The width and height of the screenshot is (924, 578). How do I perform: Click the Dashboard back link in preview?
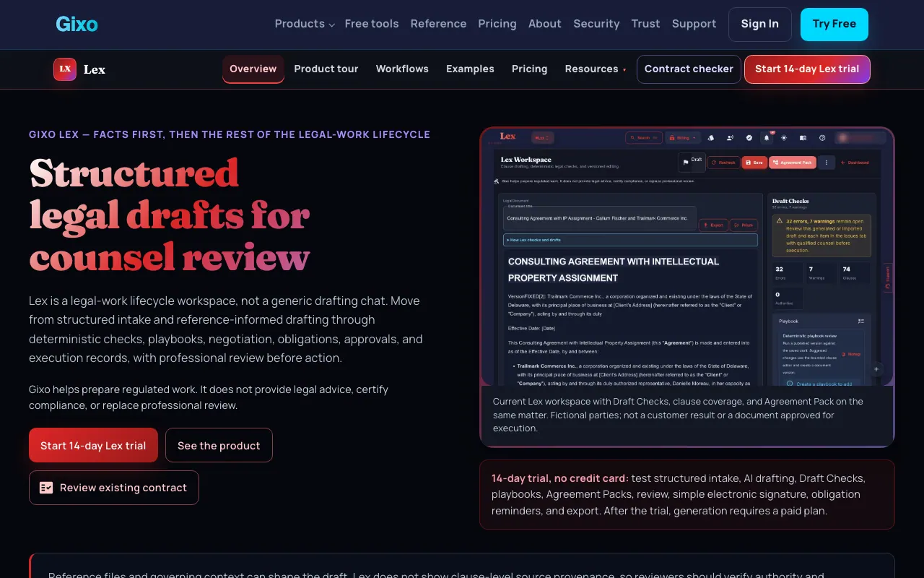855,163
